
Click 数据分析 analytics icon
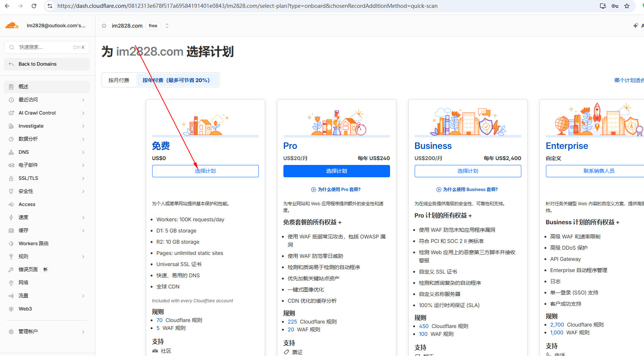click(11, 139)
